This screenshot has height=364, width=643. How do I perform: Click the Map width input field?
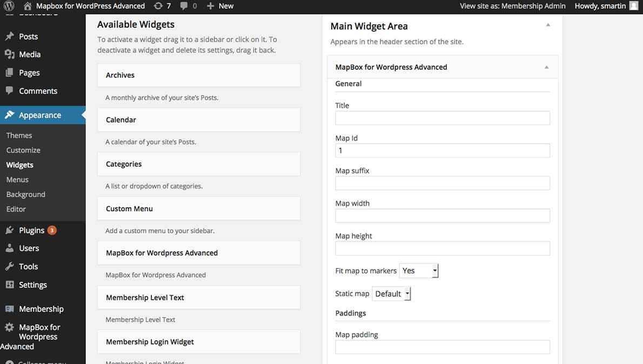click(442, 216)
